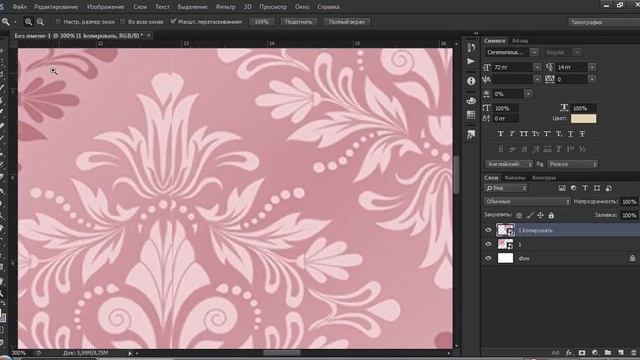Click the 'Полный экран' button
The image size is (640, 360).
point(347,22)
